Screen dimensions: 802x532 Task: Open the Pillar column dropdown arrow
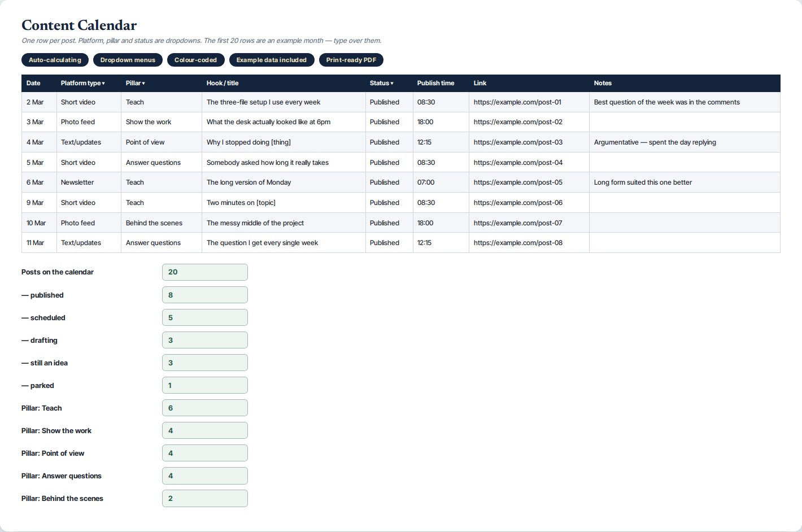[143, 83]
